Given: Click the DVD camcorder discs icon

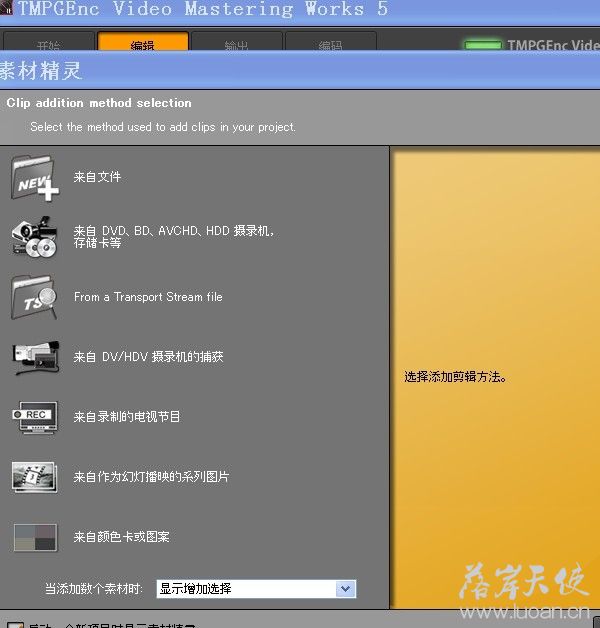Looking at the screenshot, I should 35,238.
